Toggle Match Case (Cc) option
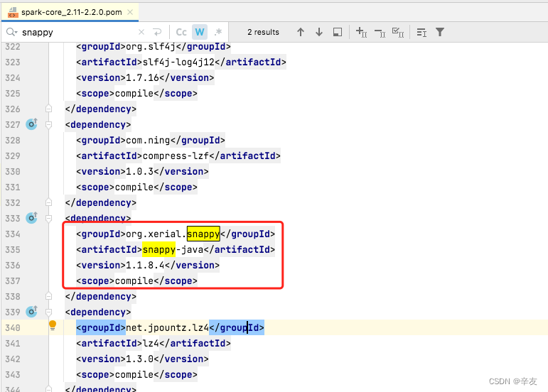 click(x=181, y=32)
